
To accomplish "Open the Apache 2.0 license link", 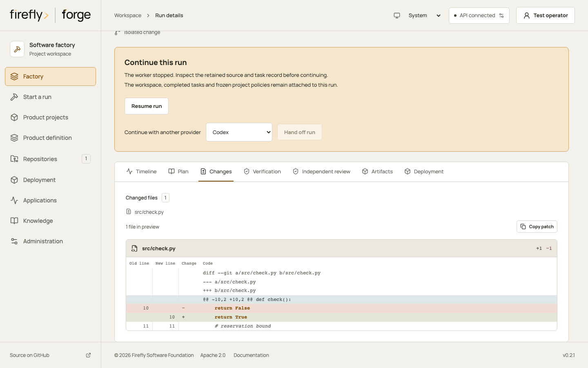I will coord(213,355).
